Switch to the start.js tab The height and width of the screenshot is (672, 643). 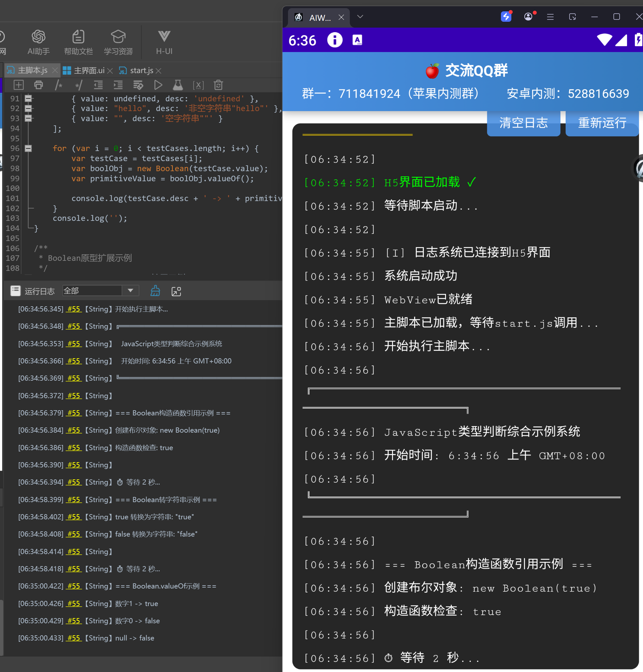pyautogui.click(x=141, y=70)
